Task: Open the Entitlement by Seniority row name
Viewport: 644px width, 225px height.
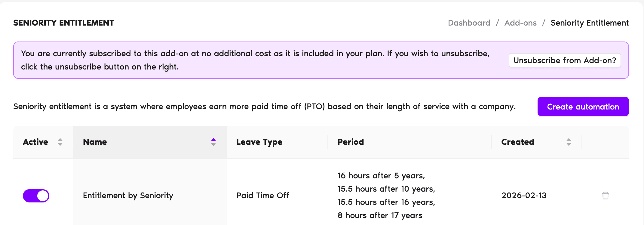Action: (x=128, y=196)
